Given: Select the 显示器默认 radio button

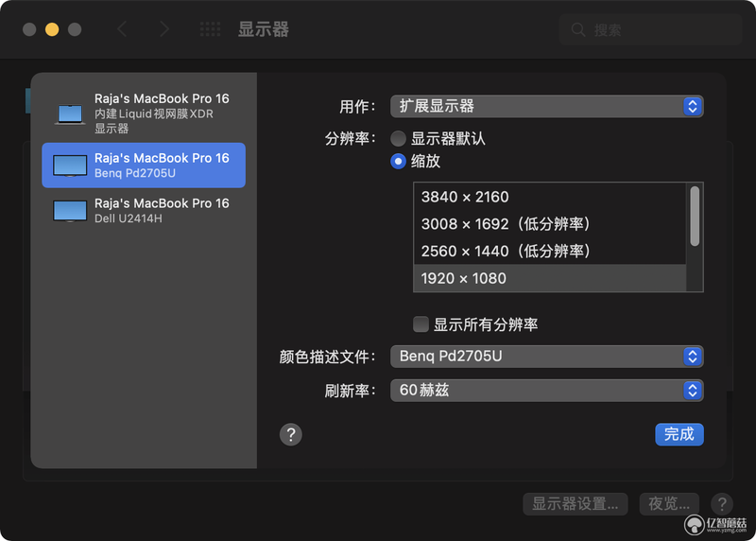Looking at the screenshot, I should pos(398,138).
